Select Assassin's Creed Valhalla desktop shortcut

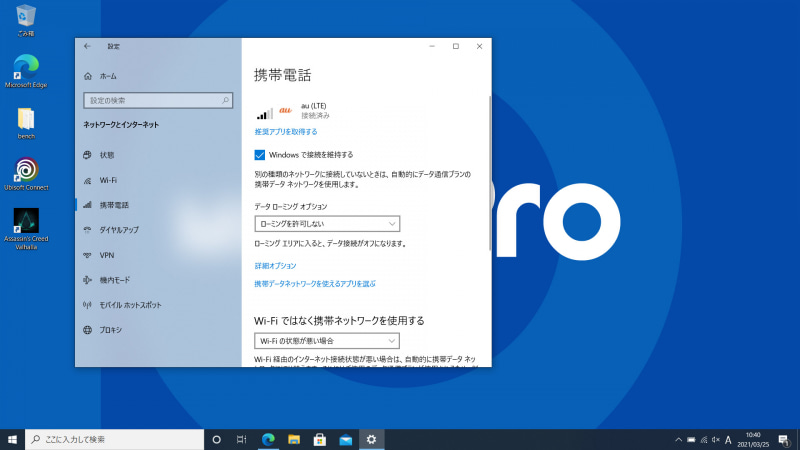pos(26,229)
